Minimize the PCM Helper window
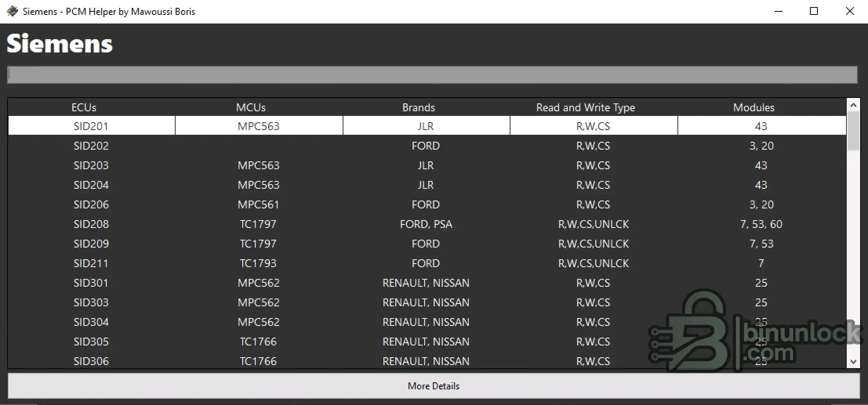868x405 pixels. click(779, 11)
